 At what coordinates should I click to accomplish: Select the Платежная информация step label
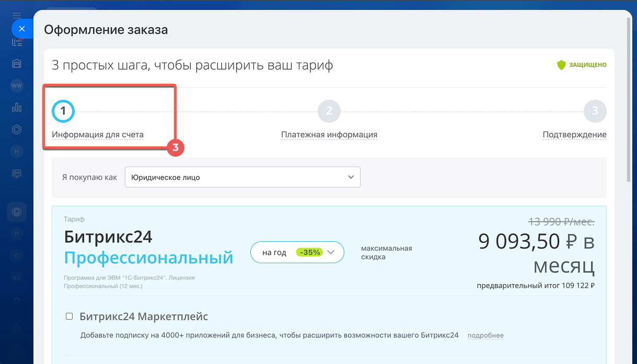(329, 135)
